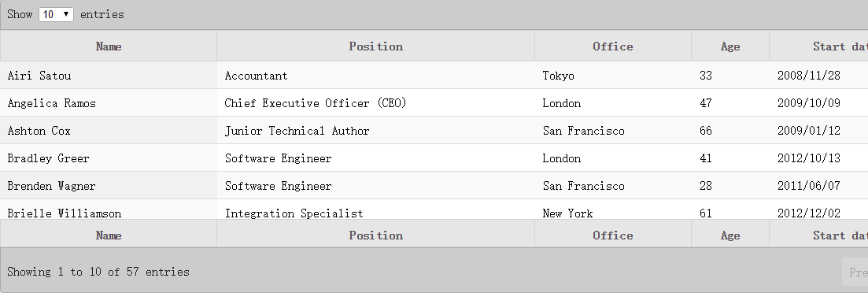Sort table by Name column header
Image resolution: width=868 pixels, height=293 pixels.
tap(109, 46)
